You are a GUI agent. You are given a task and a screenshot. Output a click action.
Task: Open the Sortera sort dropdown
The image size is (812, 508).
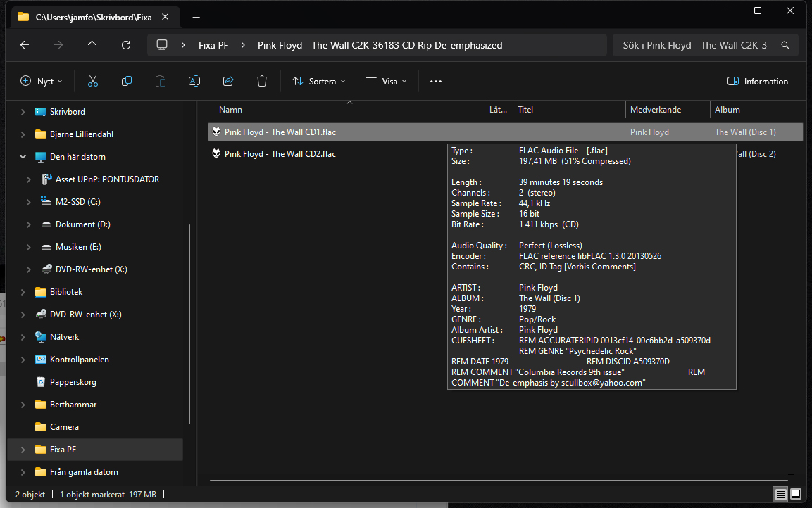click(318, 81)
